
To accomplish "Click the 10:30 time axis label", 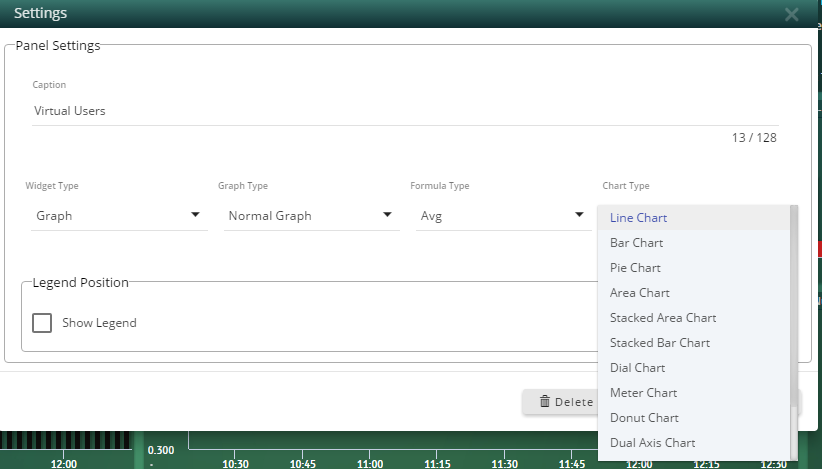I will 235,464.
